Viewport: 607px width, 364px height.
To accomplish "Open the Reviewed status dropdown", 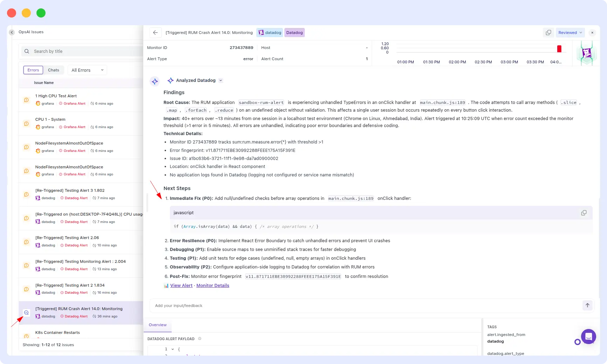I will click(x=570, y=33).
